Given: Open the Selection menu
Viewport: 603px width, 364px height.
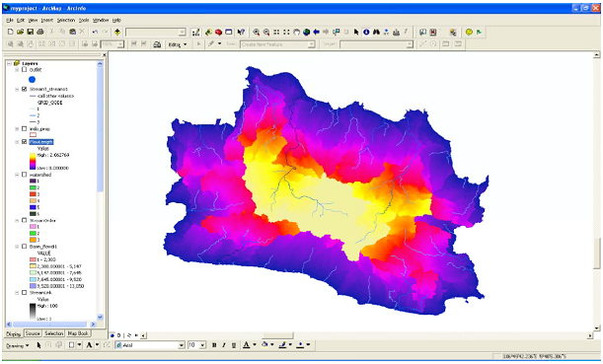Looking at the screenshot, I should pyautogui.click(x=66, y=20).
